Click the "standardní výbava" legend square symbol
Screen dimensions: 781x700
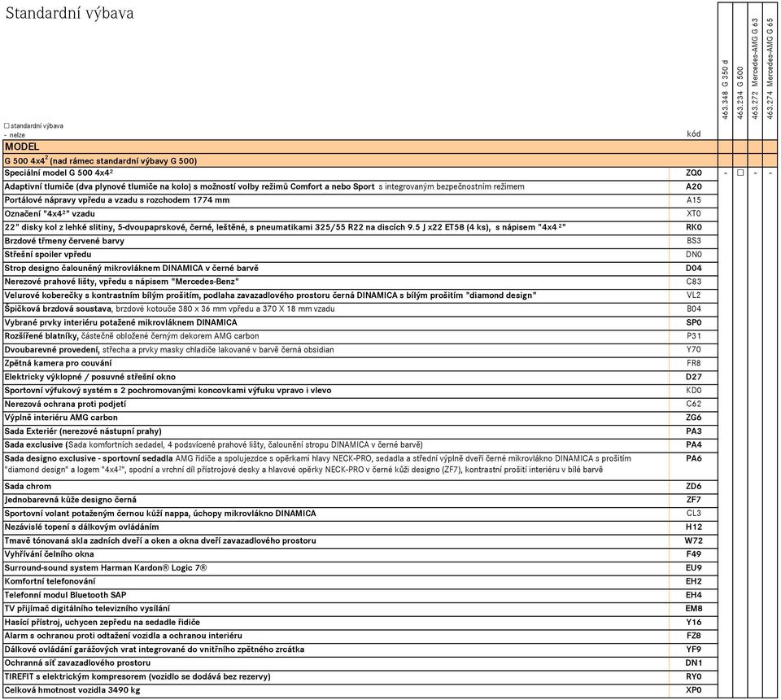point(7,126)
